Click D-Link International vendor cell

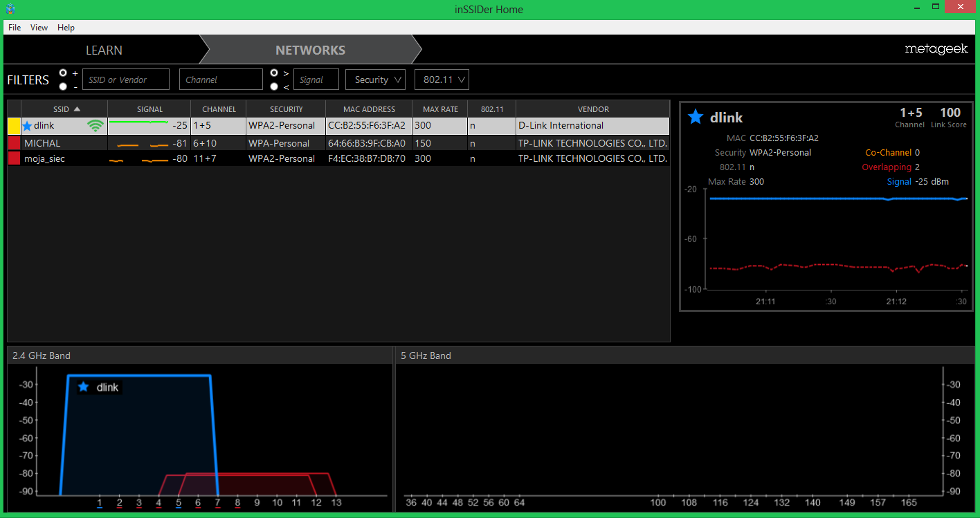click(x=561, y=126)
